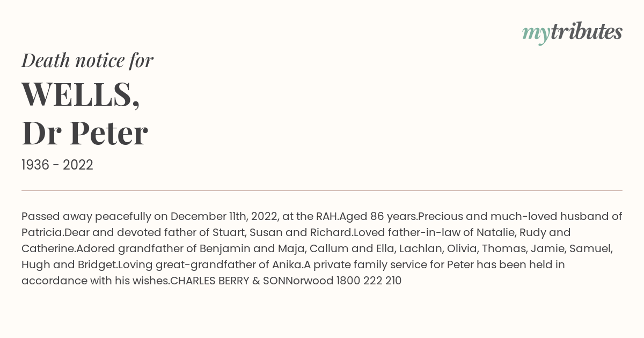
Task: Click the years 1936 - 2022
Action: [57, 165]
